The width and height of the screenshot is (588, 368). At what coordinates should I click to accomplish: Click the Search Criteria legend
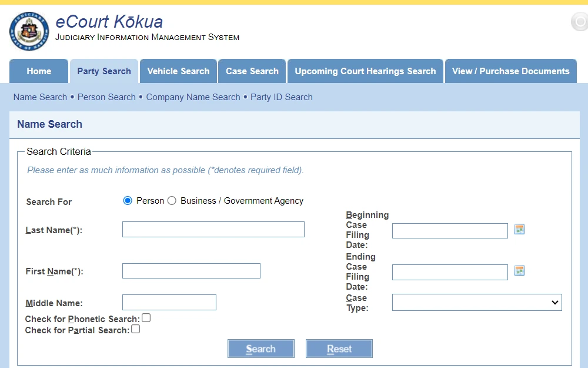(59, 151)
